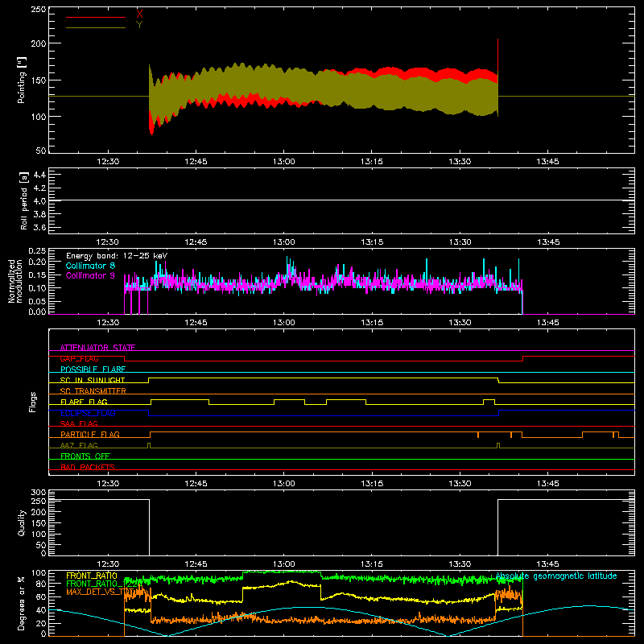Click the 250 tick on Pointing axis
Viewport: 644px width, 644px height.
(x=39, y=10)
